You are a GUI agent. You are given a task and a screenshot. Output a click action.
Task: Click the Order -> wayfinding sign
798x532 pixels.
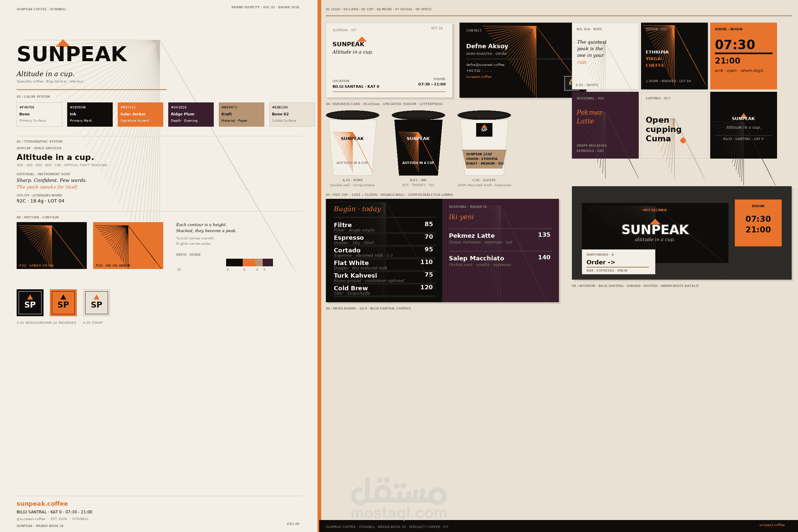(618, 262)
